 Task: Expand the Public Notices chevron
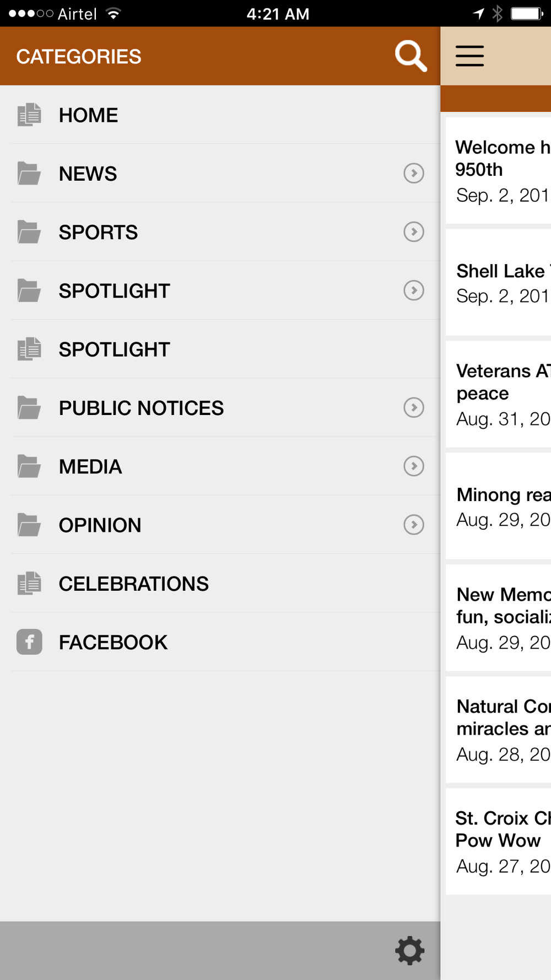pyautogui.click(x=414, y=407)
